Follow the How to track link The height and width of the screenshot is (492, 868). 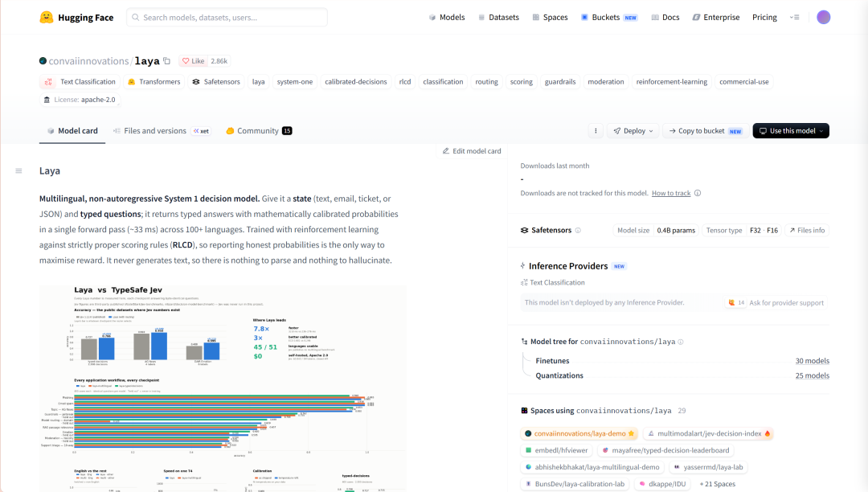671,193
